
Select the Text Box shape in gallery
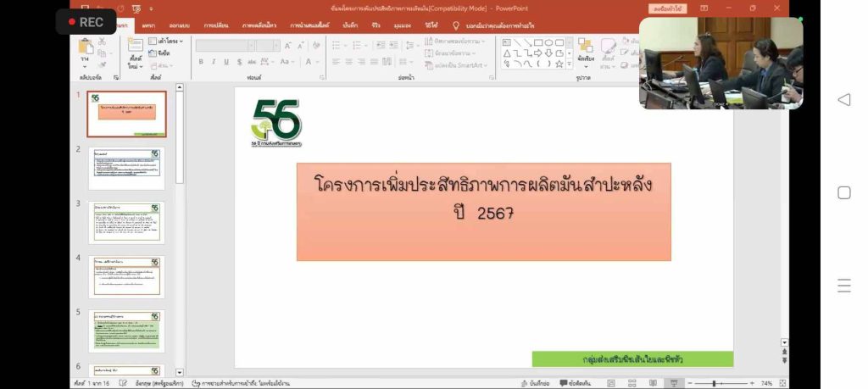coord(507,42)
